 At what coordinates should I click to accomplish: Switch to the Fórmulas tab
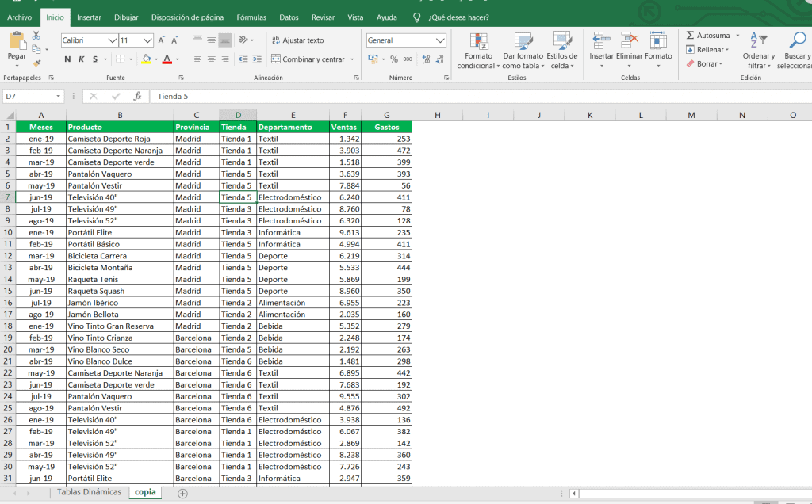point(251,17)
